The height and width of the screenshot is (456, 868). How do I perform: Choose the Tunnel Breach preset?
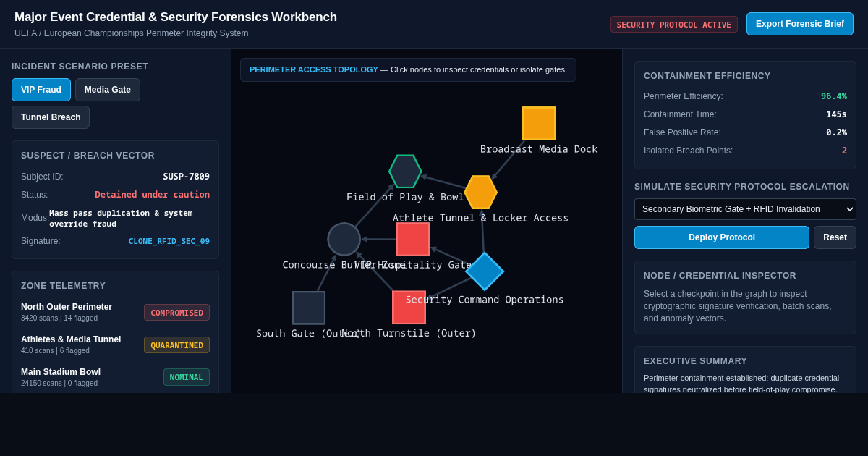51,117
